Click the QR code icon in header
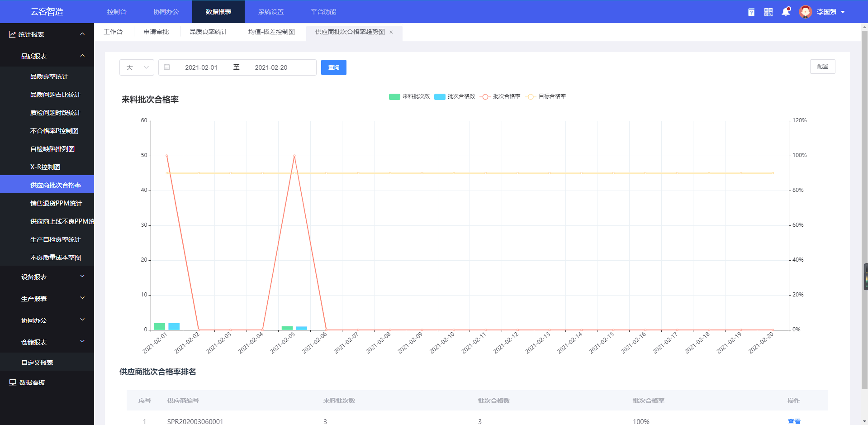The height and width of the screenshot is (425, 868). click(768, 12)
